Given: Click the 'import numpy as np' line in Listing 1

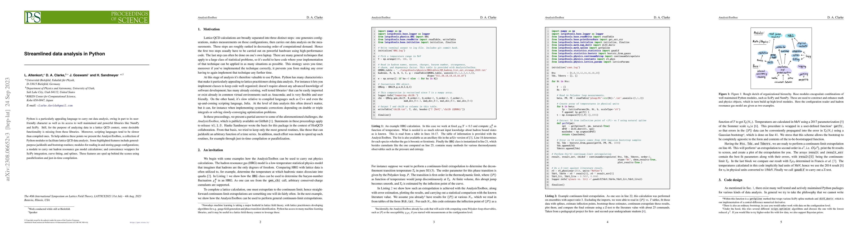Looking at the screenshot, I should [x=390, y=31].
